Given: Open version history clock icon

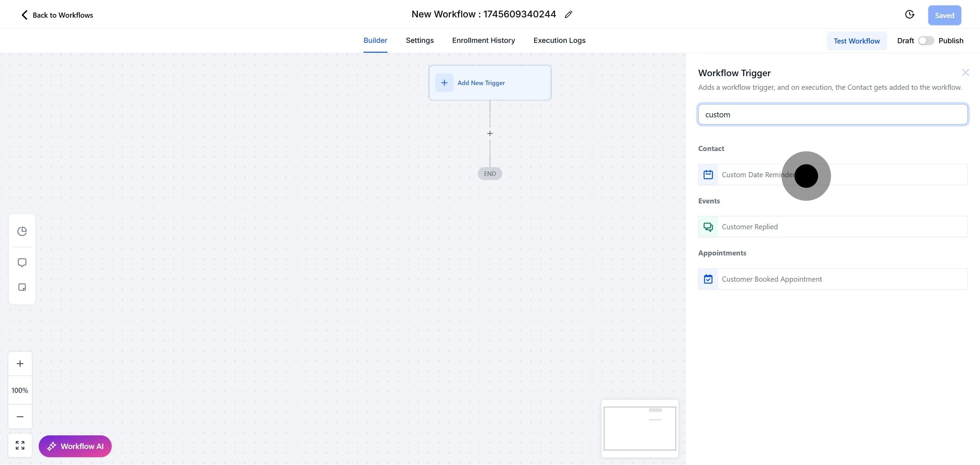Looking at the screenshot, I should click(x=909, y=14).
